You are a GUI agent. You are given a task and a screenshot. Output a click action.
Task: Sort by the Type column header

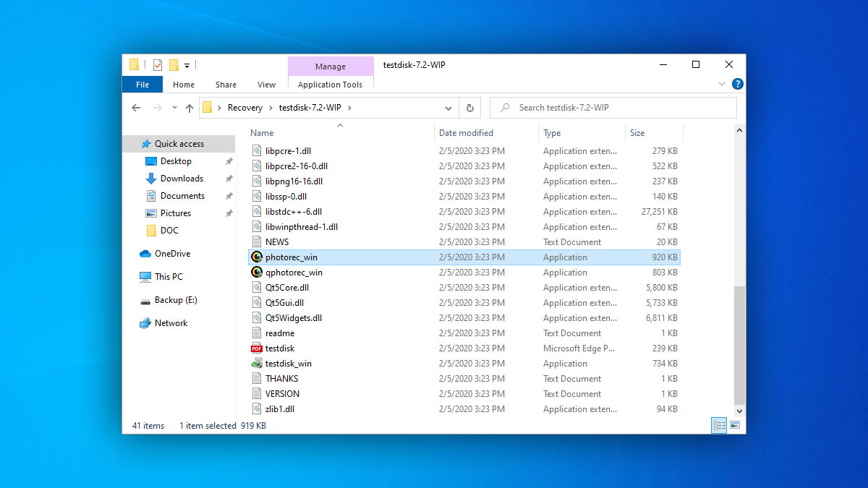click(582, 133)
